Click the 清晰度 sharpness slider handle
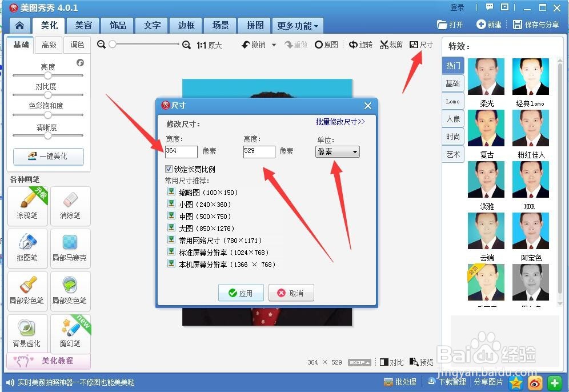The image size is (569, 392). click(x=48, y=136)
